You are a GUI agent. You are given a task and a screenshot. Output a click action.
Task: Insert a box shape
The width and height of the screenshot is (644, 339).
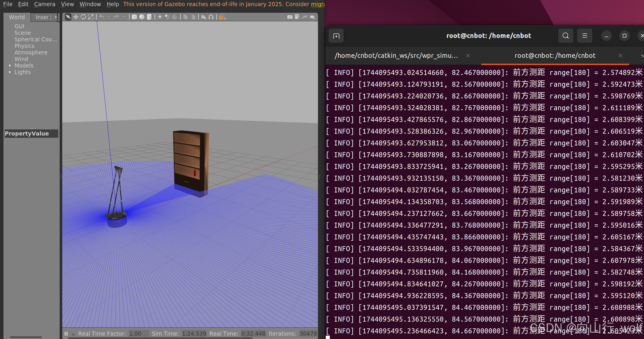point(134,17)
